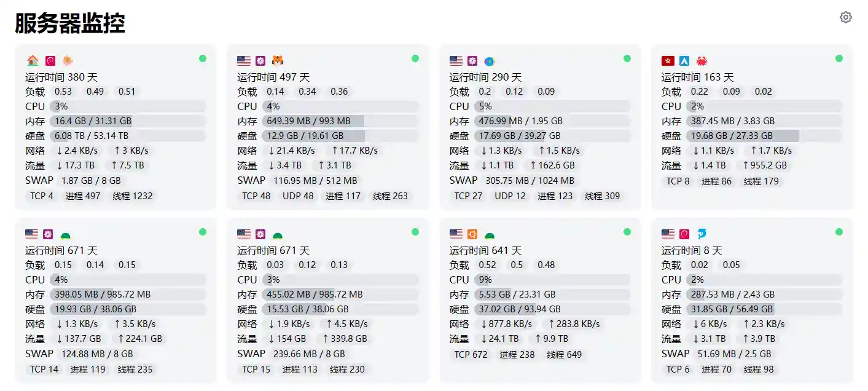Expand details on the 163-day uptime server
Viewport: 868px width, 391px height.
[x=752, y=123]
